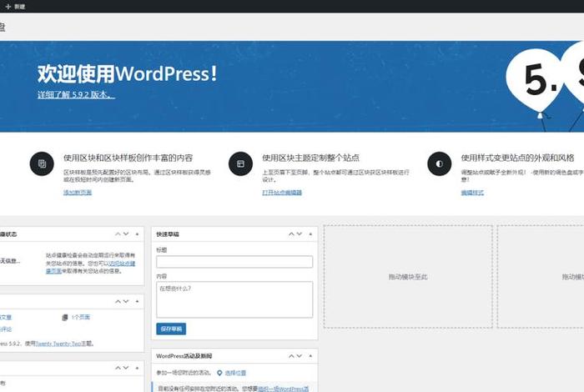The image size is (584, 392).
Task: Move up the widget showing 1个页面
Action: point(118,301)
